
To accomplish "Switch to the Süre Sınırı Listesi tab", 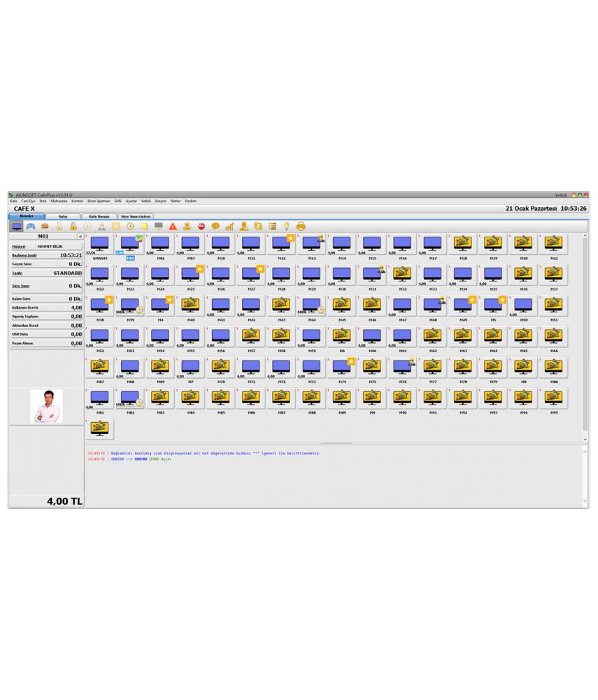I will [x=136, y=216].
